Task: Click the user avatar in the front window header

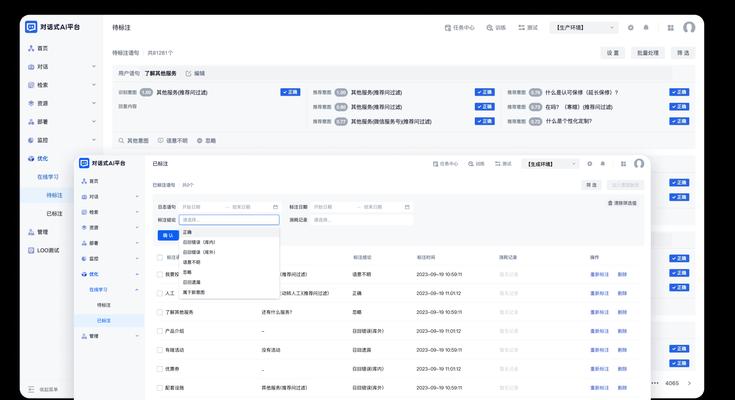Action: 639,163
